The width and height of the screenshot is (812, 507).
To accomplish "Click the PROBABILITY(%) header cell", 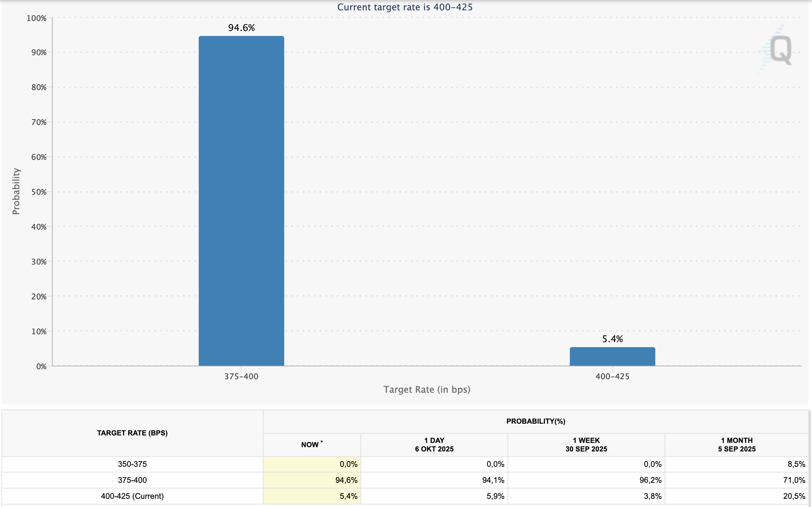I will [536, 421].
